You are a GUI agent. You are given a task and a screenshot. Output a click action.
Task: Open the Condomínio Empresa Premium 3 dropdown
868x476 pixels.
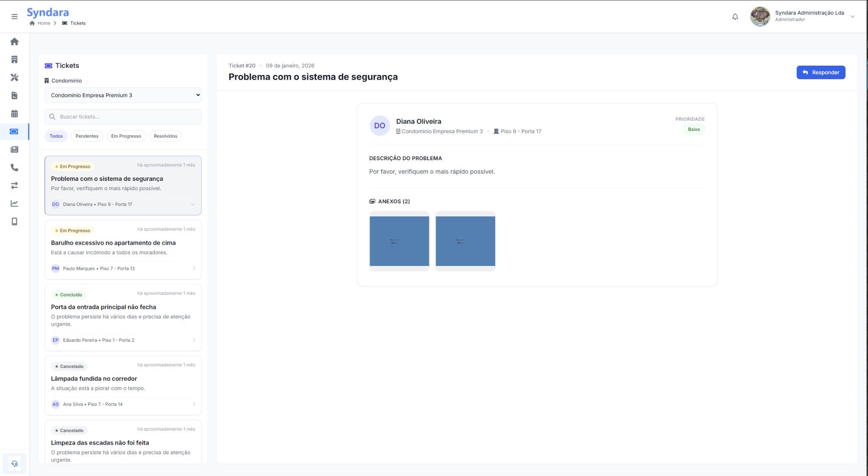[x=123, y=95]
